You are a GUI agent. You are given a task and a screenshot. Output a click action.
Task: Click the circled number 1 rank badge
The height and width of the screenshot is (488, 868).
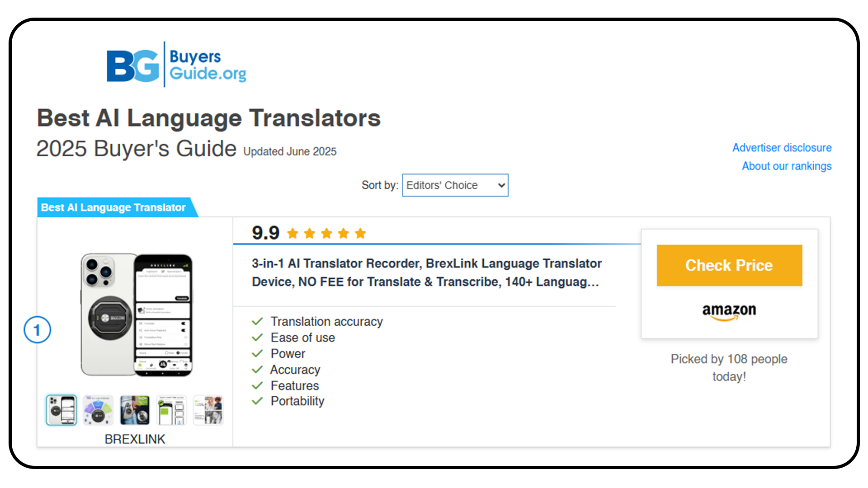click(37, 330)
